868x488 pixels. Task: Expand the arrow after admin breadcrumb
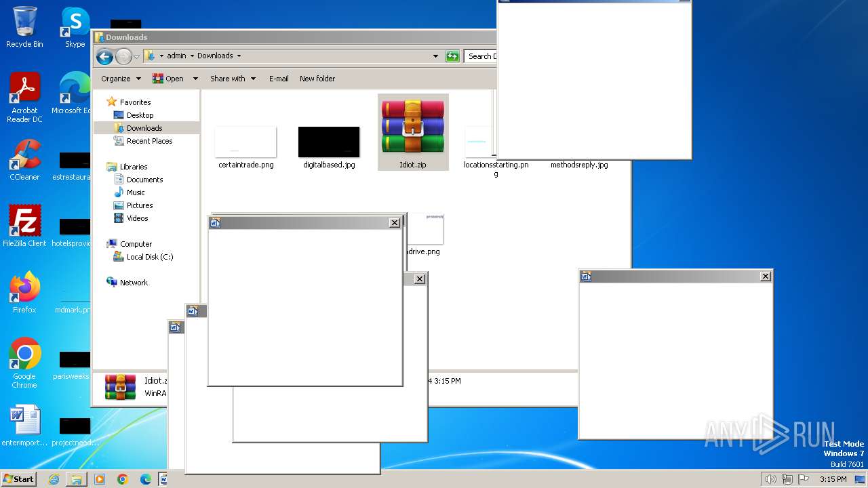(192, 56)
